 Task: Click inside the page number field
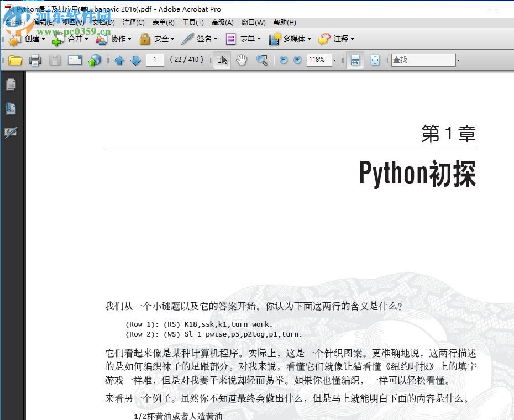pos(155,60)
